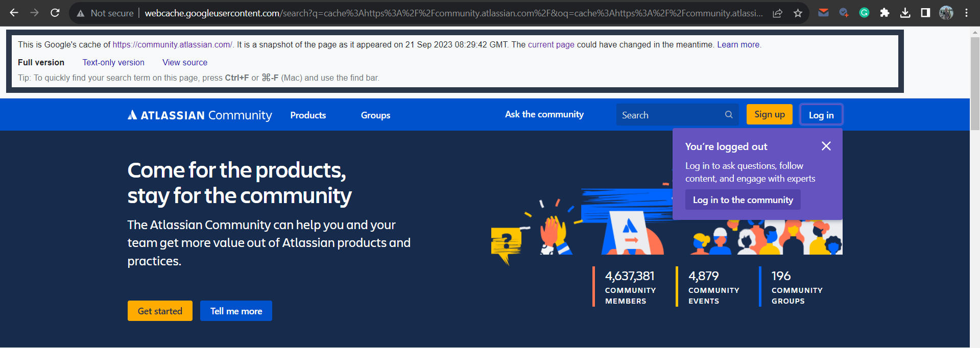The width and height of the screenshot is (980, 348).
Task: Open the Gmail extension icon
Action: coord(824,13)
